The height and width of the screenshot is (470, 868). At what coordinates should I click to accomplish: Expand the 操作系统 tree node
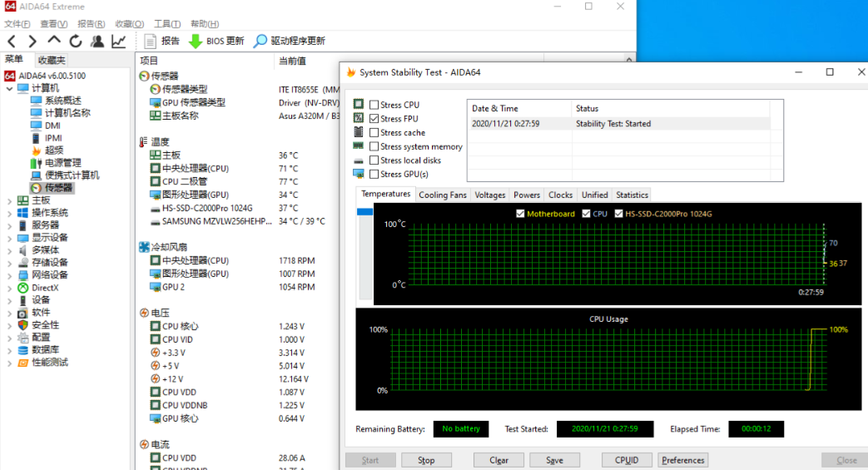click(9, 213)
